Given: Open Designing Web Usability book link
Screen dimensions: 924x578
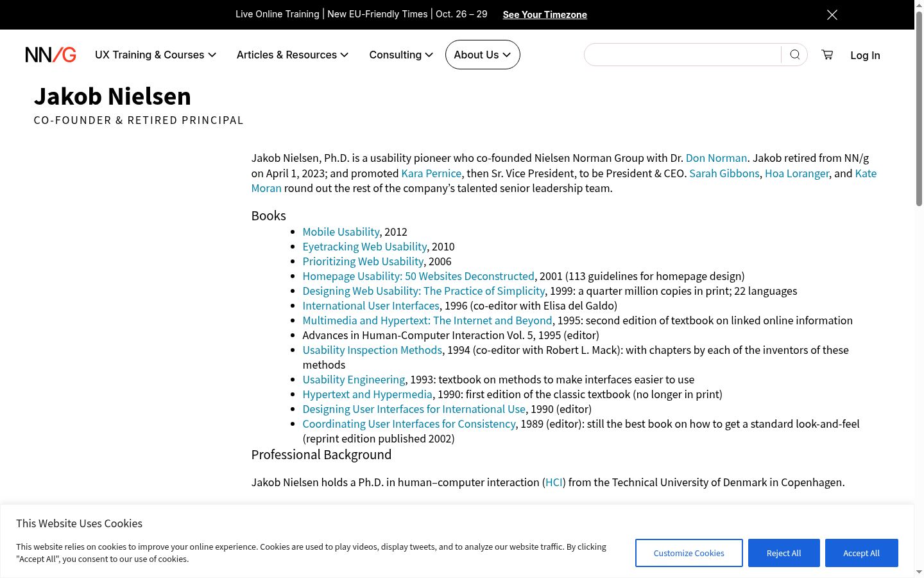Looking at the screenshot, I should point(424,291).
